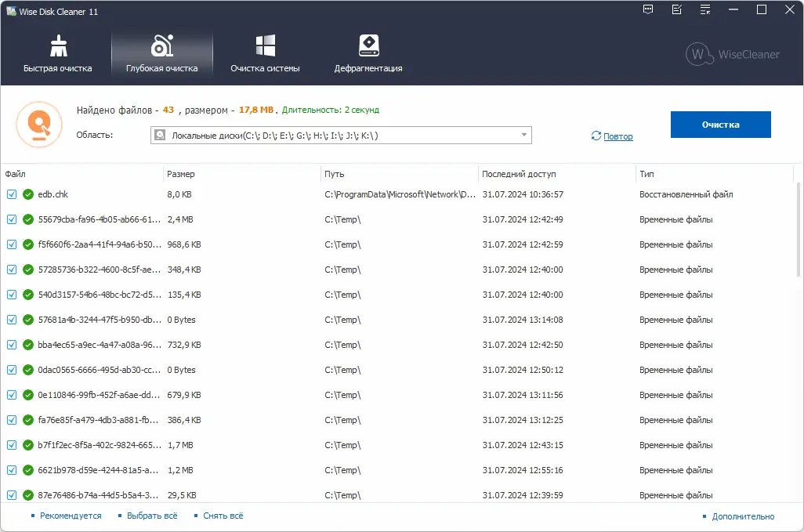The height and width of the screenshot is (532, 804).
Task: Click the WiseCleaner logo
Action: pyautogui.click(x=722, y=54)
